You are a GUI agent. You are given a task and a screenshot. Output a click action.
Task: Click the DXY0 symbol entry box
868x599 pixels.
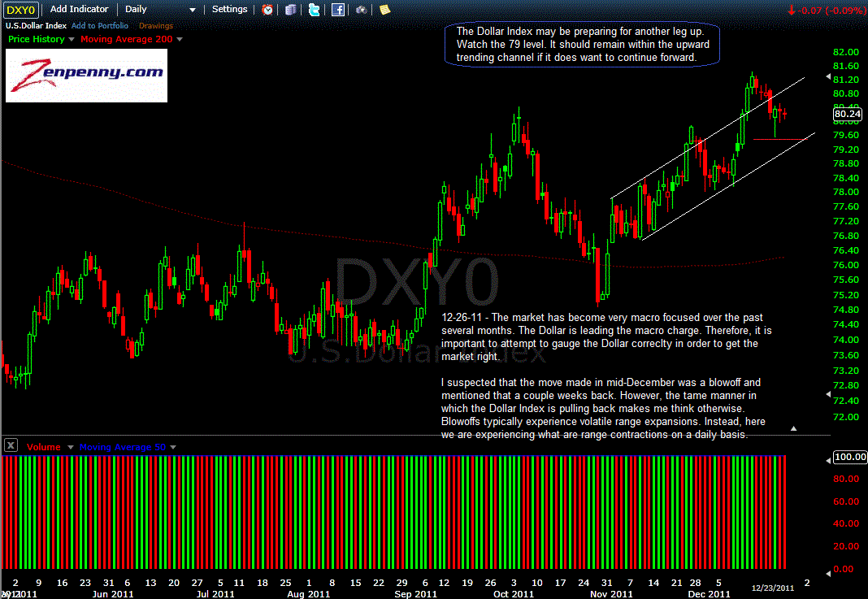click(x=21, y=10)
